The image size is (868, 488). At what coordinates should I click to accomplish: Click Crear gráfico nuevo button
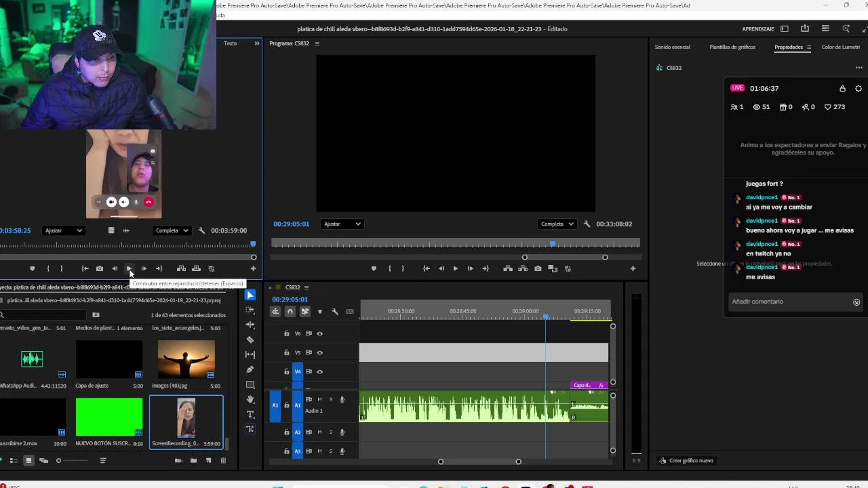[x=686, y=460]
